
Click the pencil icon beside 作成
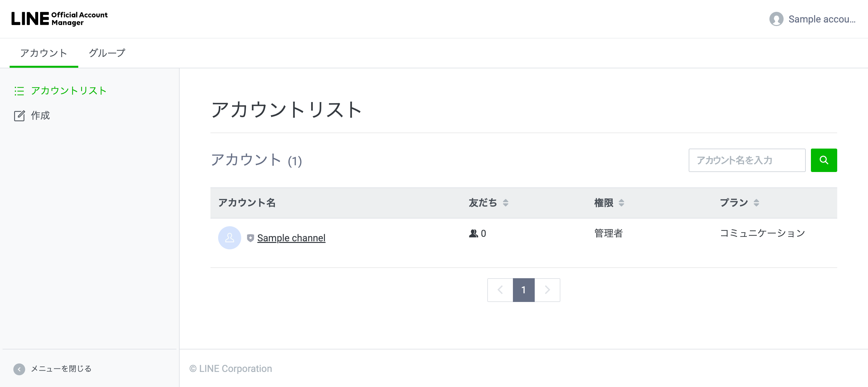19,116
